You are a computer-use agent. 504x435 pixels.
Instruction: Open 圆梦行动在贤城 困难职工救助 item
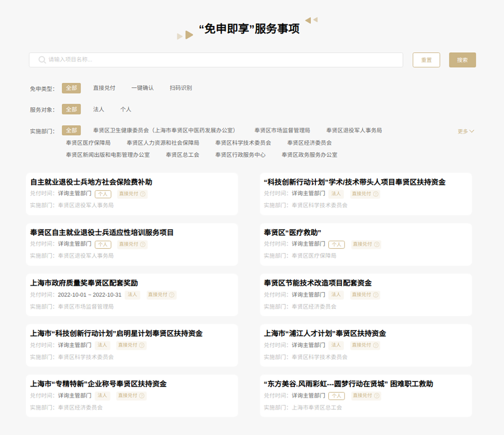348,384
